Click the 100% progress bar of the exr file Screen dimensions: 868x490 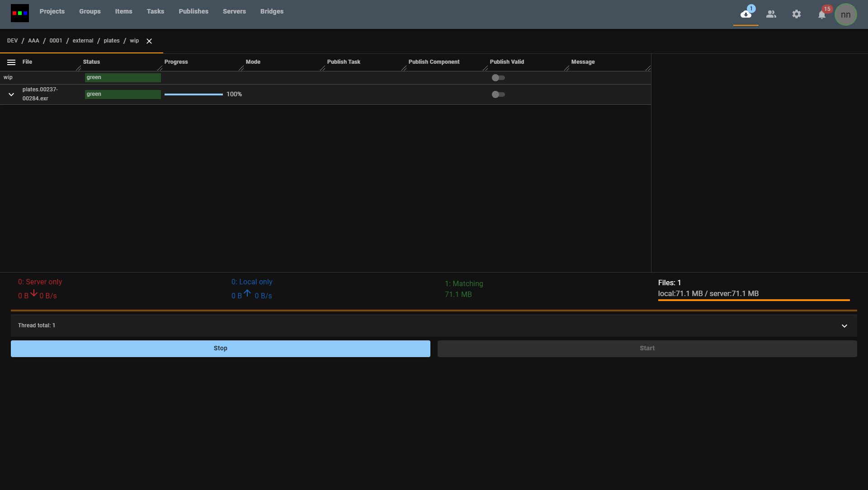click(193, 94)
